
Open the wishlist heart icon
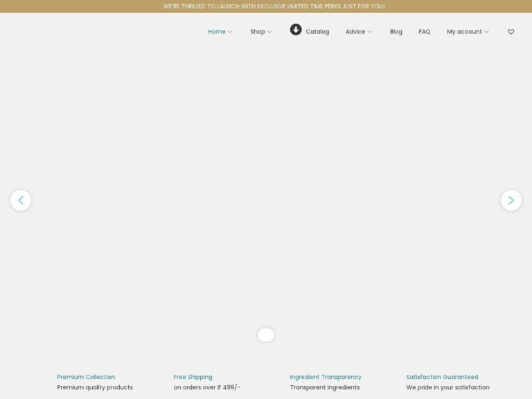tap(511, 32)
